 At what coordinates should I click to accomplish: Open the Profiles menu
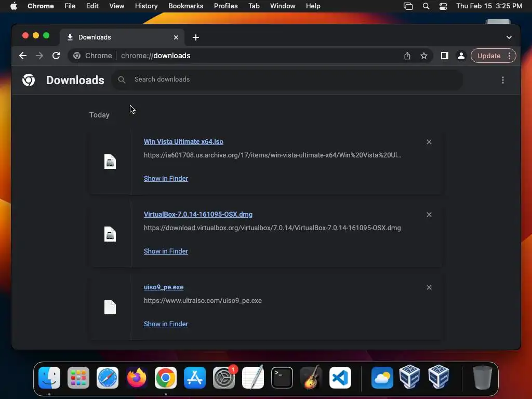(x=225, y=6)
